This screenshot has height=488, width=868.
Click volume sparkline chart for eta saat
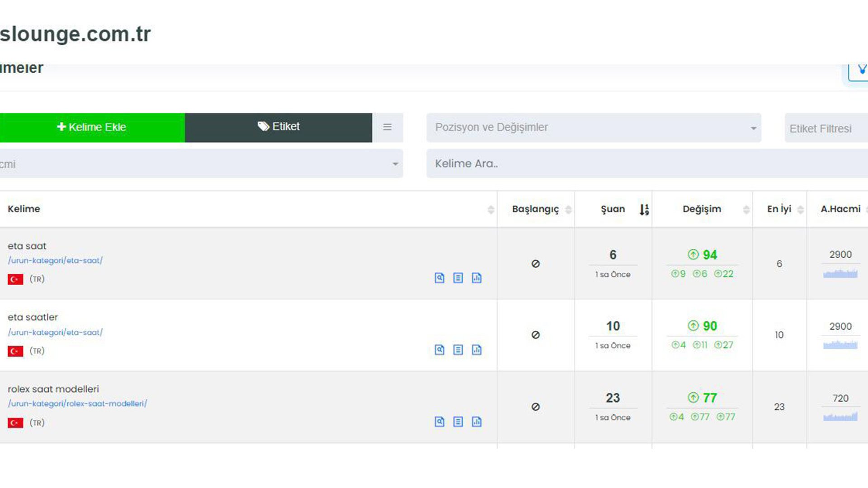(840, 274)
